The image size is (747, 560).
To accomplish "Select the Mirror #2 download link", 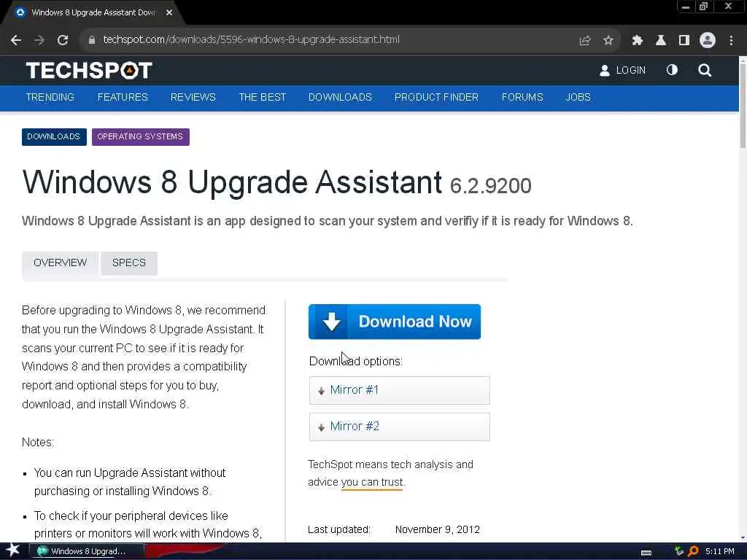I will [x=399, y=427].
